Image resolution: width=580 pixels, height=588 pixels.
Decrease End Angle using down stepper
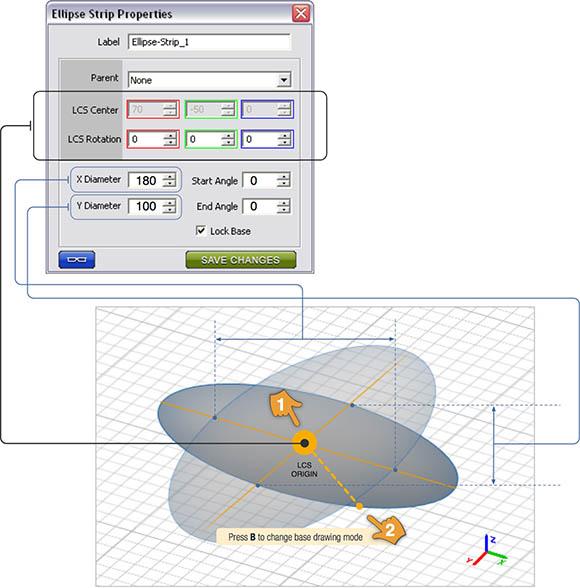pyautogui.click(x=283, y=210)
